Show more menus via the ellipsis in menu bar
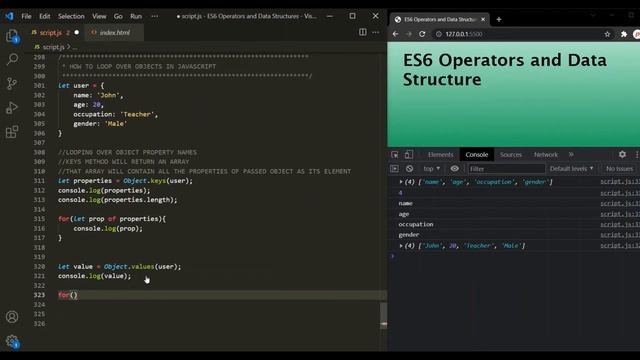The height and width of the screenshot is (360, 640). point(155,16)
